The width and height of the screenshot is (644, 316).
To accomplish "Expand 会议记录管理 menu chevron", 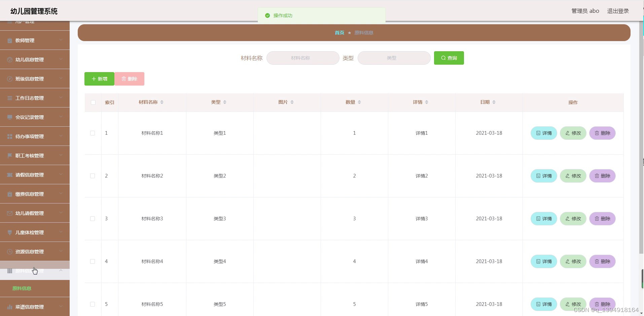I will [61, 117].
